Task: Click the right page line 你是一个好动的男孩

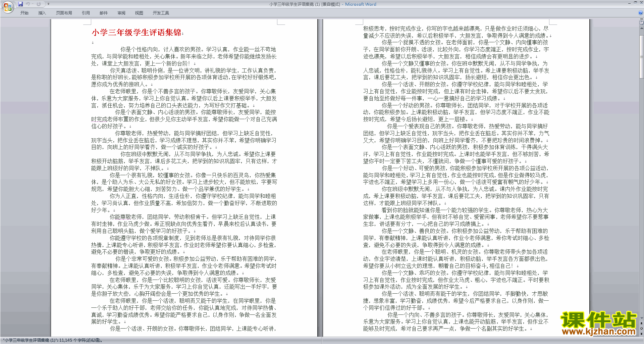Action: (x=465, y=105)
